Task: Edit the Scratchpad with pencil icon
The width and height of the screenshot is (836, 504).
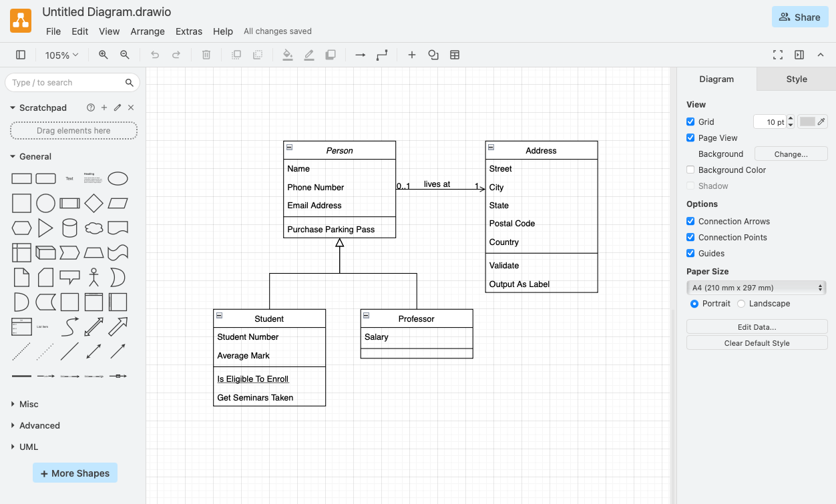Action: tap(118, 107)
